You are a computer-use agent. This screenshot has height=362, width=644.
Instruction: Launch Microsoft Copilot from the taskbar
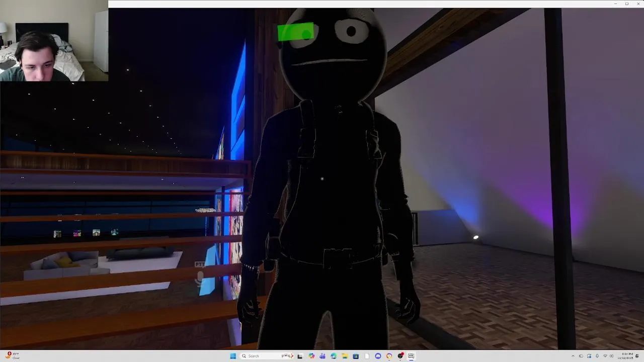(311, 356)
